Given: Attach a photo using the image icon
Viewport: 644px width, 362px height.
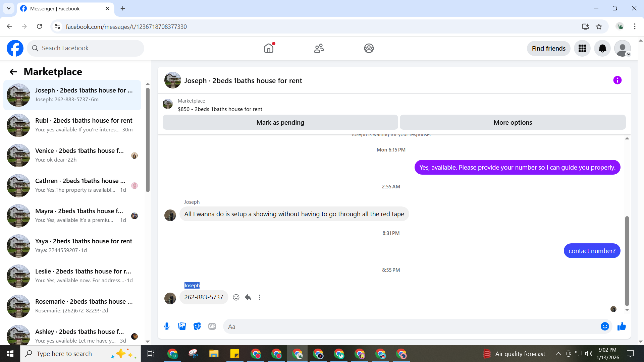Looking at the screenshot, I should [x=182, y=326].
